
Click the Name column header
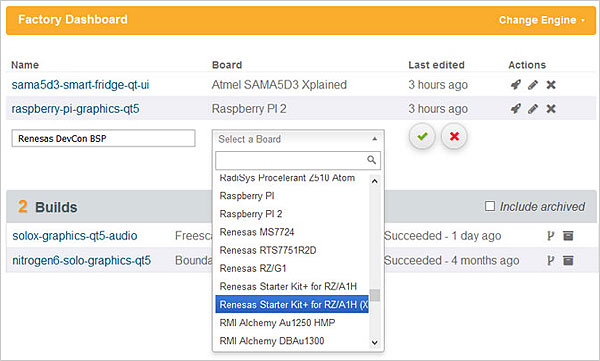click(25, 65)
